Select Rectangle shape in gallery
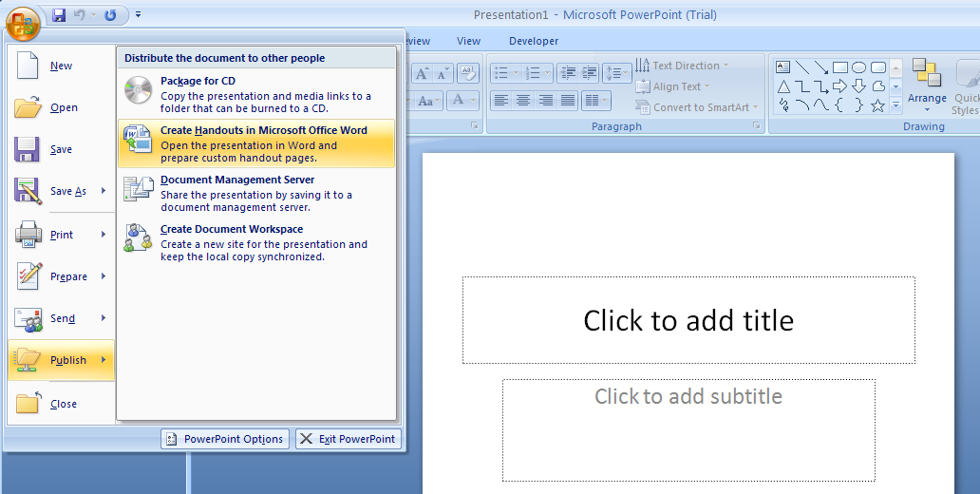 click(x=840, y=66)
